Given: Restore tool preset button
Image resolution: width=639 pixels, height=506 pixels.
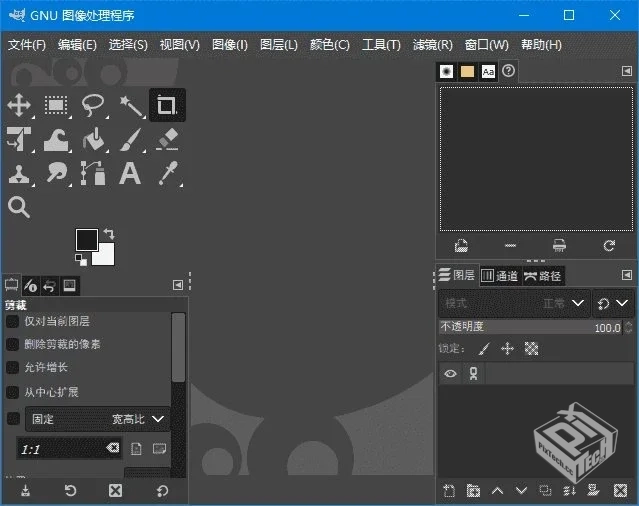Looking at the screenshot, I should [x=70, y=491].
